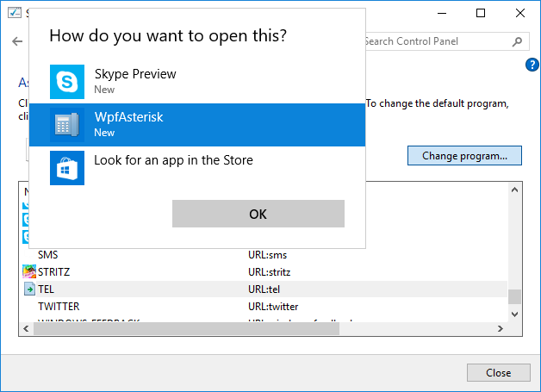Select the TWITTER protocol row
The image size is (541, 392).
[x=264, y=307]
